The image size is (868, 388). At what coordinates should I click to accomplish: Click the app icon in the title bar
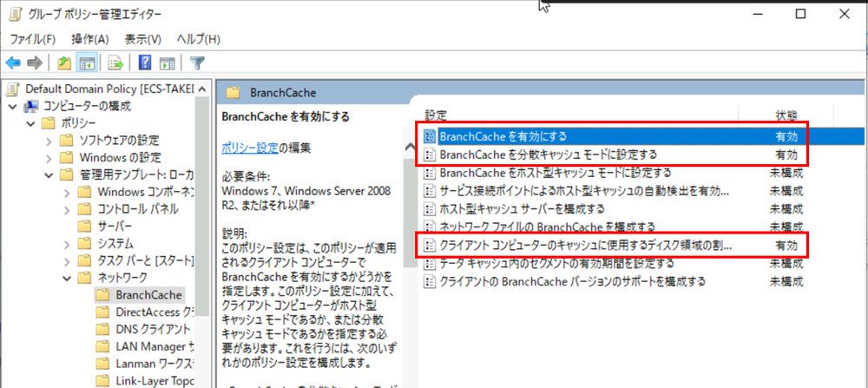coord(16,15)
